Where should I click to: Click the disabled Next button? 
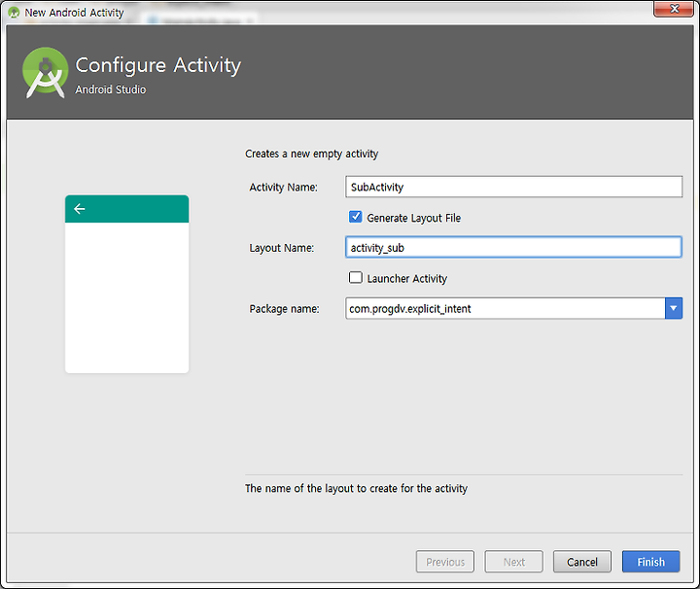point(514,562)
